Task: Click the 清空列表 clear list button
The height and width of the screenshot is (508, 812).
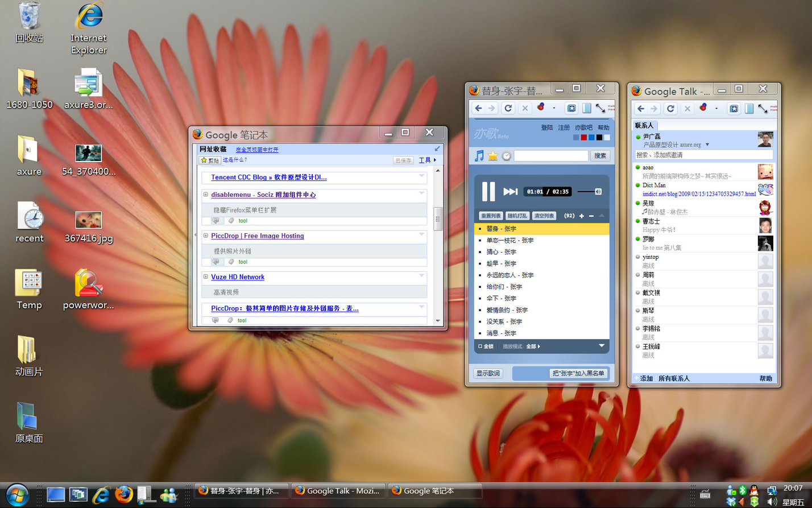Action: 544,216
